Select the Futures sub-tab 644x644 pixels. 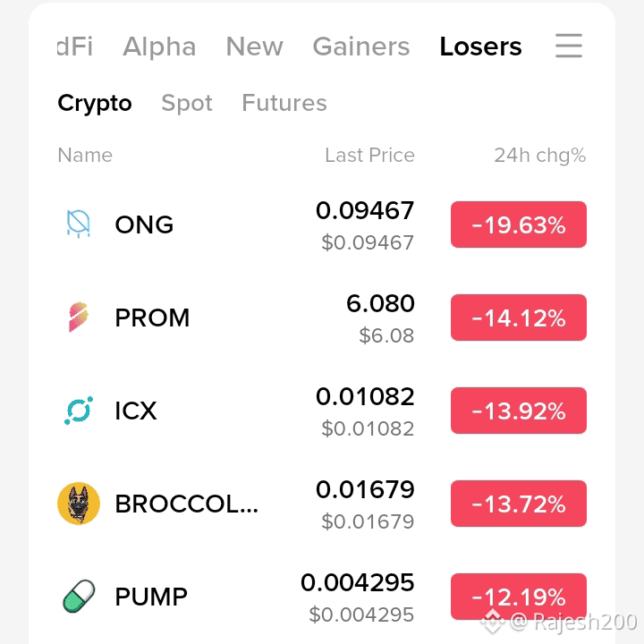[284, 103]
